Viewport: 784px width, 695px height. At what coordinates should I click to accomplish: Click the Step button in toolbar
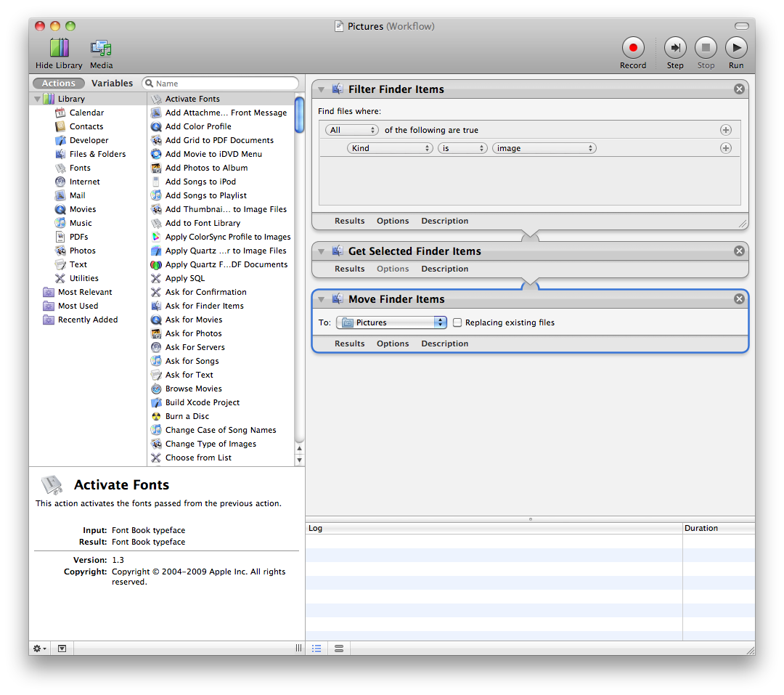point(674,49)
